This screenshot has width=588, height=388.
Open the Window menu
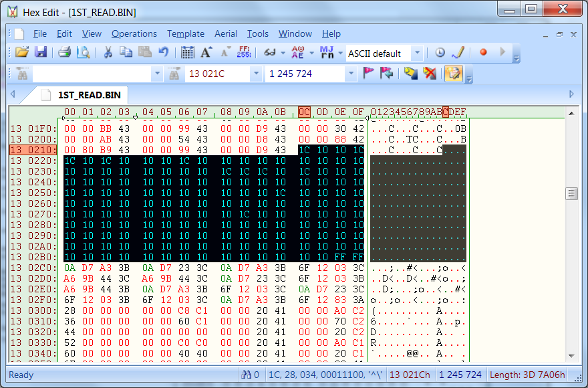295,34
